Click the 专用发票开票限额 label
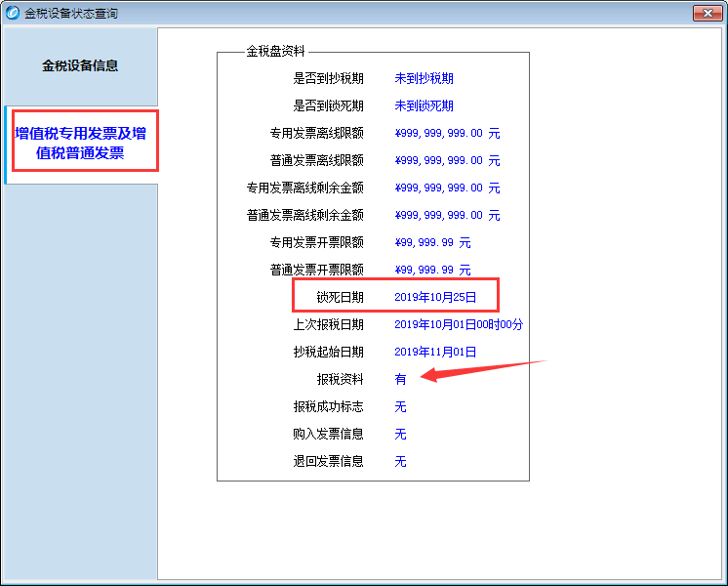 coord(316,242)
